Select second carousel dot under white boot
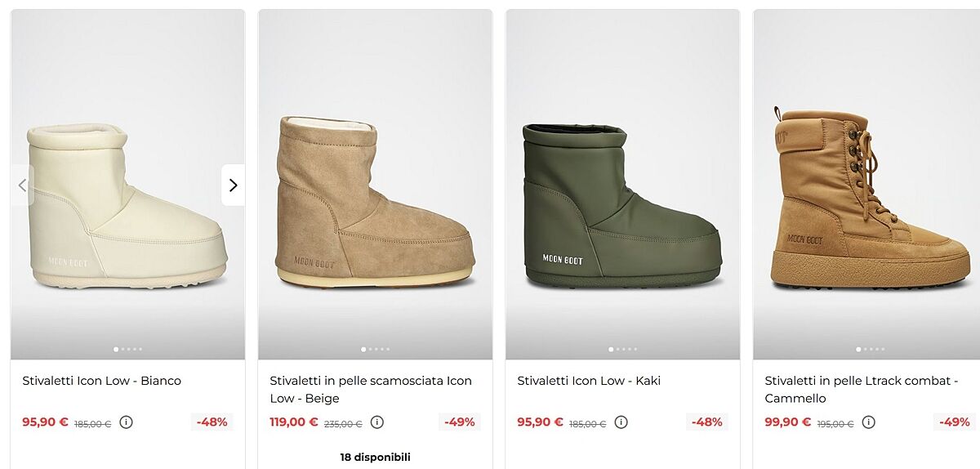 (x=122, y=349)
